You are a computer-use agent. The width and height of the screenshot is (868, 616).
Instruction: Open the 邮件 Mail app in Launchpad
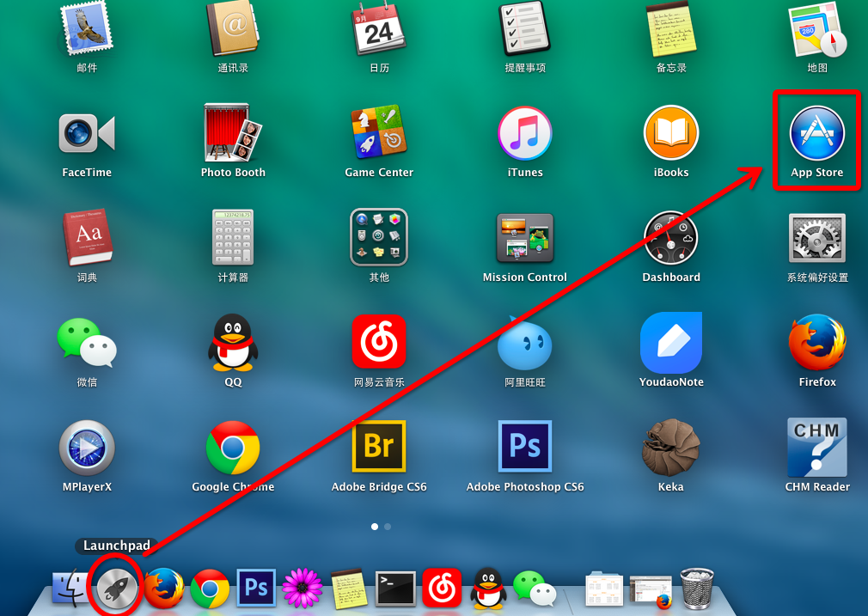pos(86,27)
